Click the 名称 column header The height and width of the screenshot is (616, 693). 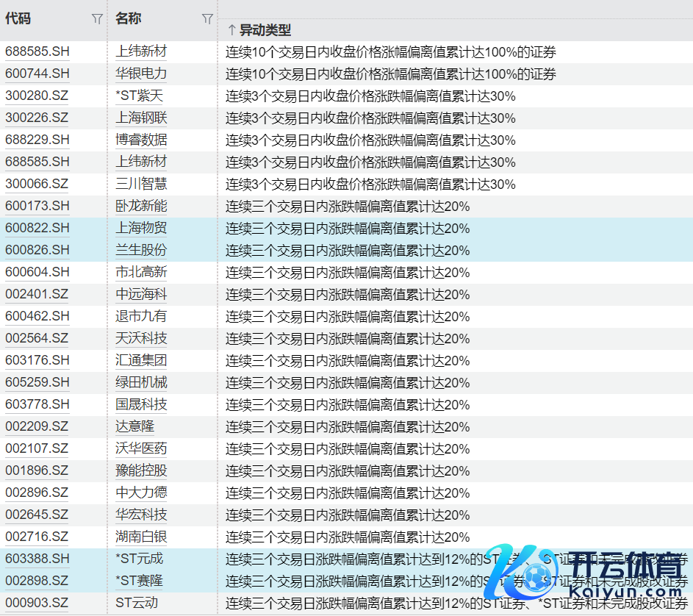(x=129, y=19)
